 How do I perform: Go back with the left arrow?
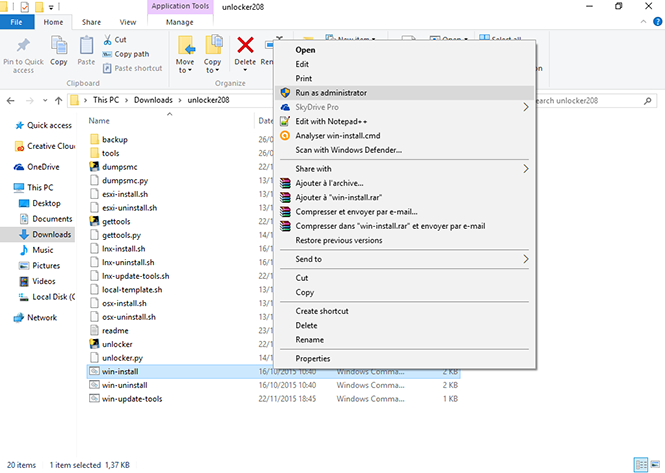tap(11, 101)
